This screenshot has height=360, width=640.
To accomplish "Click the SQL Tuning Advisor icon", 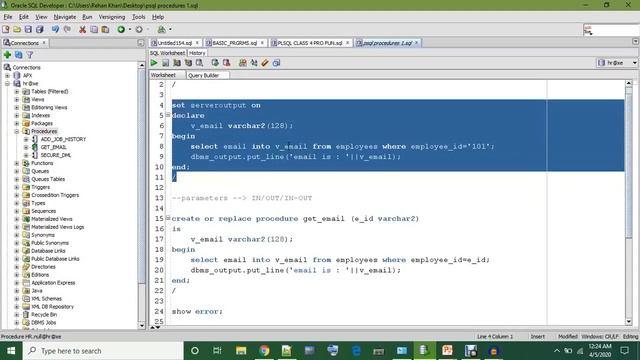I will coord(200,63).
